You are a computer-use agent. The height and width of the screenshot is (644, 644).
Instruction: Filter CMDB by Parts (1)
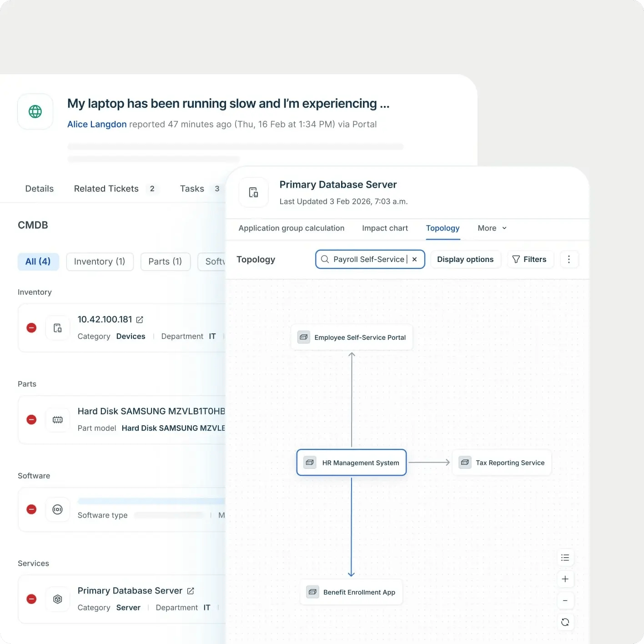coord(166,262)
